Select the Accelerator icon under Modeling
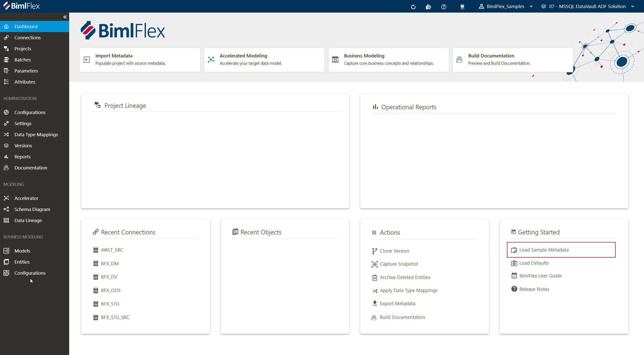 tap(7, 198)
